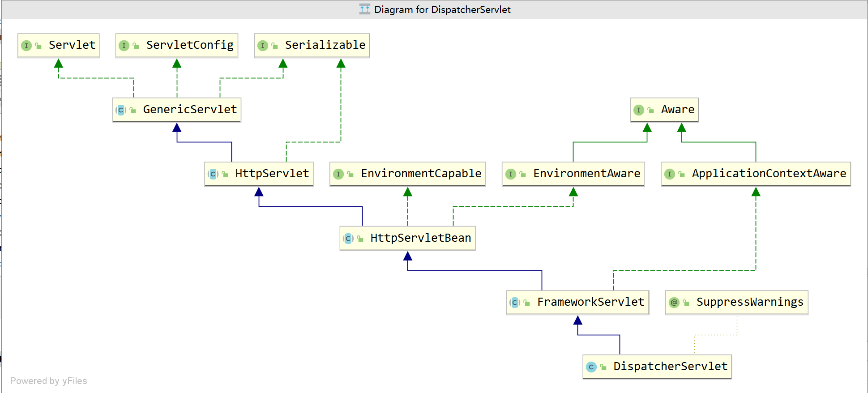Open the Powered by yFiles link
Screen dimensions: 868x393
point(49,381)
